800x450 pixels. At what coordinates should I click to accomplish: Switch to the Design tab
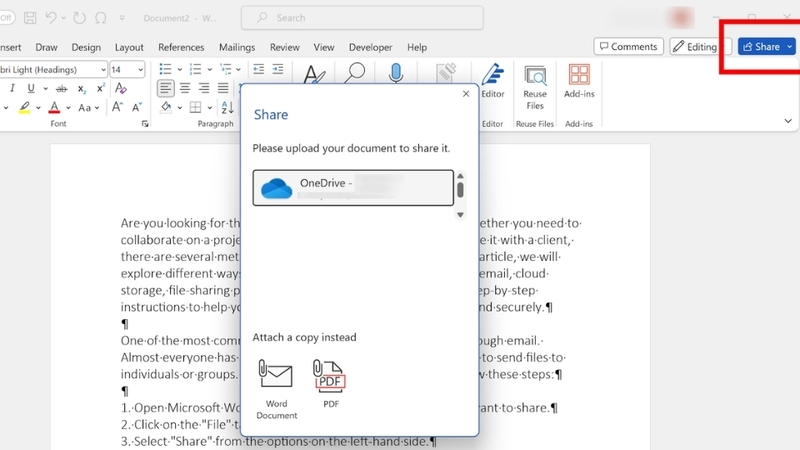point(86,47)
